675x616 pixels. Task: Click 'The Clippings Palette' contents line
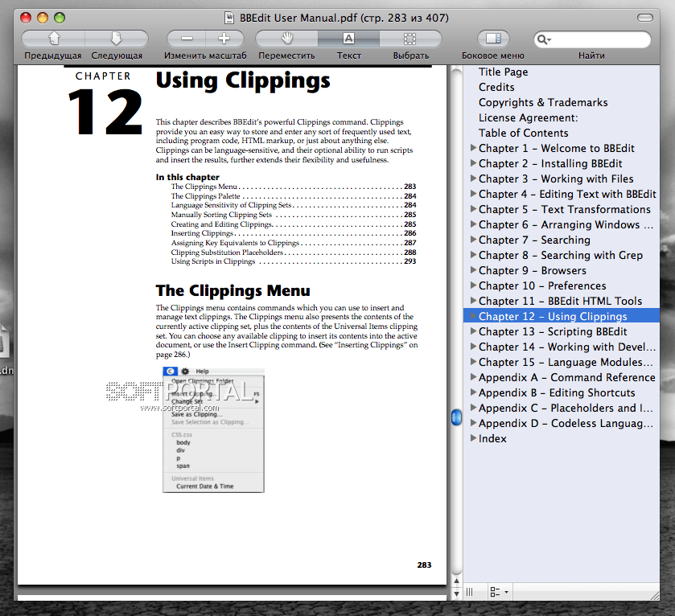pos(293,195)
